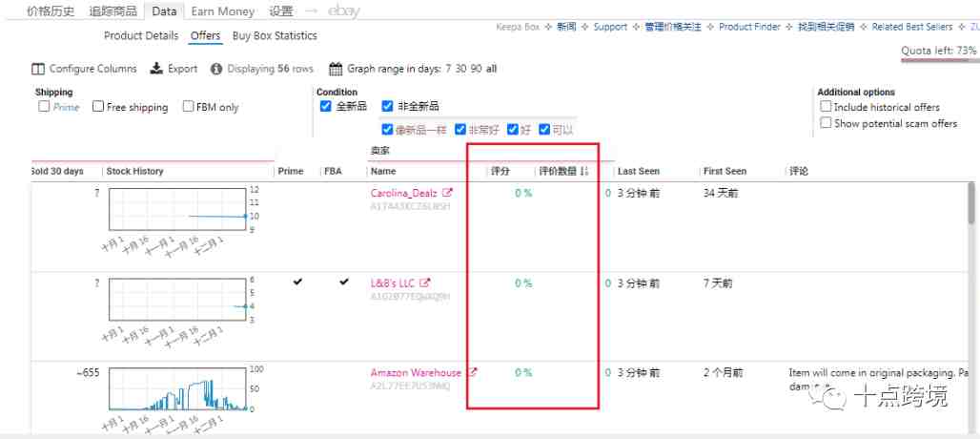This screenshot has width=980, height=439.
Task: Sort by the Prime column header
Action: tap(291, 171)
